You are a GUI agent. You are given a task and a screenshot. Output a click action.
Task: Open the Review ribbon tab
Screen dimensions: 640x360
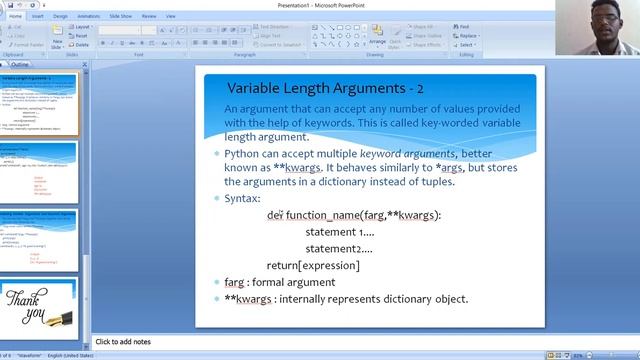[x=149, y=16]
